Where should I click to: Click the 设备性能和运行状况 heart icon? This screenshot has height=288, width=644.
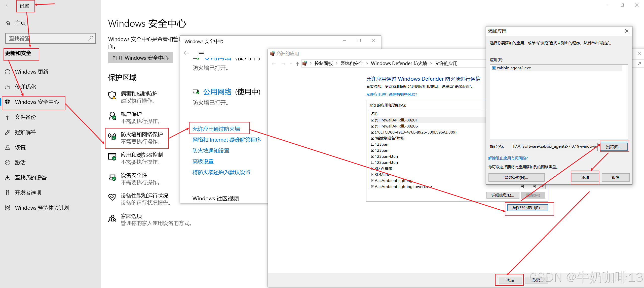coord(112,197)
